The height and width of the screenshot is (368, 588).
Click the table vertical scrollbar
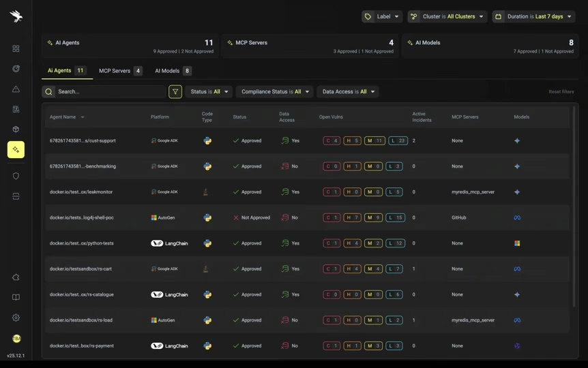574,207
